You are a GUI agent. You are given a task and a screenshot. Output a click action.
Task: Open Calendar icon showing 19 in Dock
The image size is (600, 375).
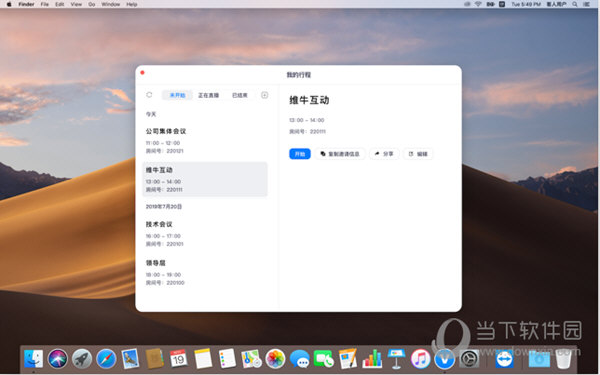[178, 359]
